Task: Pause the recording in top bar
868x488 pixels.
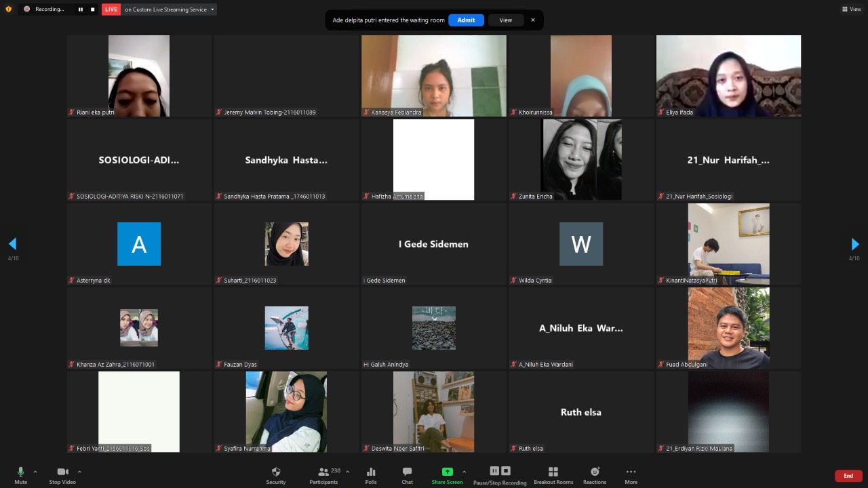Action: (80, 9)
